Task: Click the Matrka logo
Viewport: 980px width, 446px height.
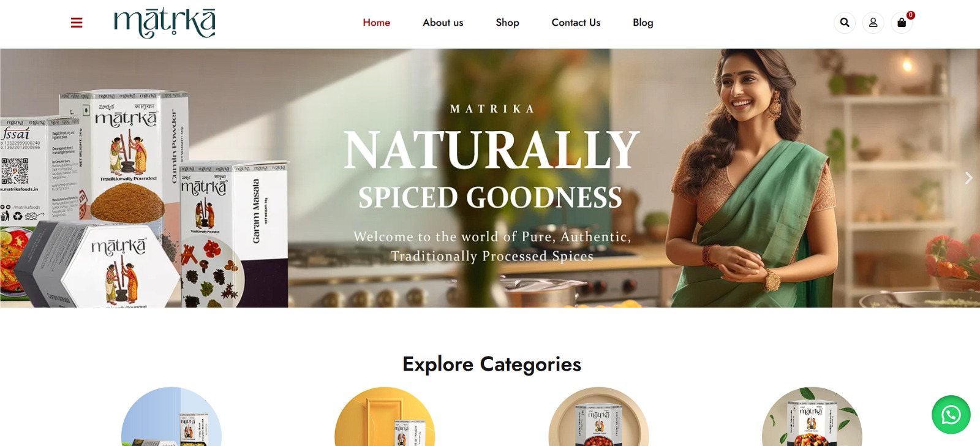Action: [x=165, y=23]
